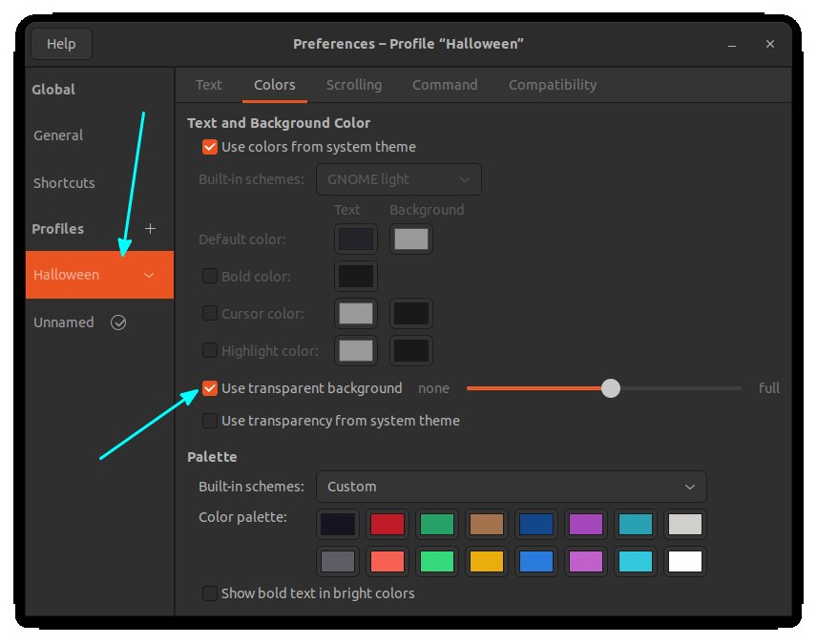This screenshot has width=817, height=644.
Task: Click the Help button
Action: pyautogui.click(x=61, y=44)
